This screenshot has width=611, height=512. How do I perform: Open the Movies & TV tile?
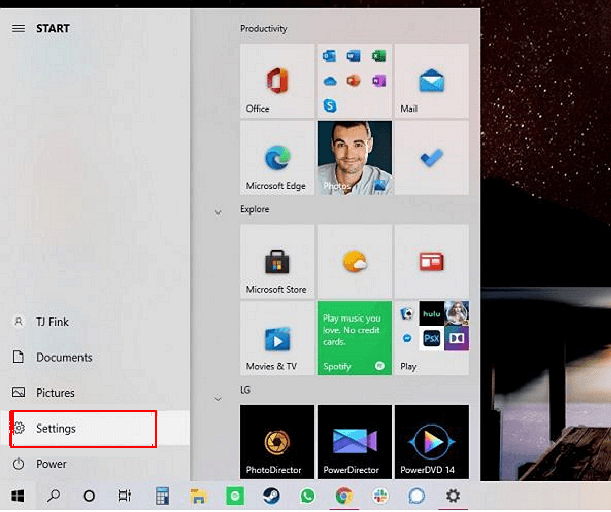tap(277, 339)
